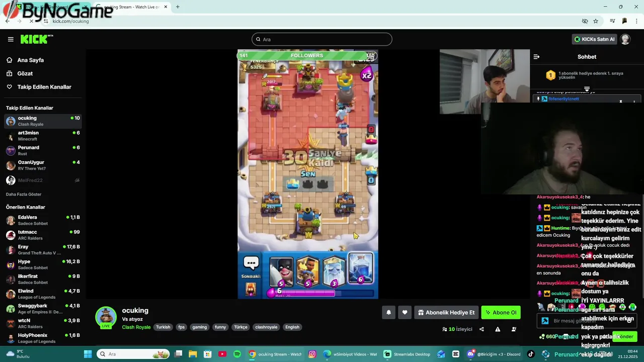Enable stream notifications with the bell icon
644x362 pixels.
click(388, 313)
